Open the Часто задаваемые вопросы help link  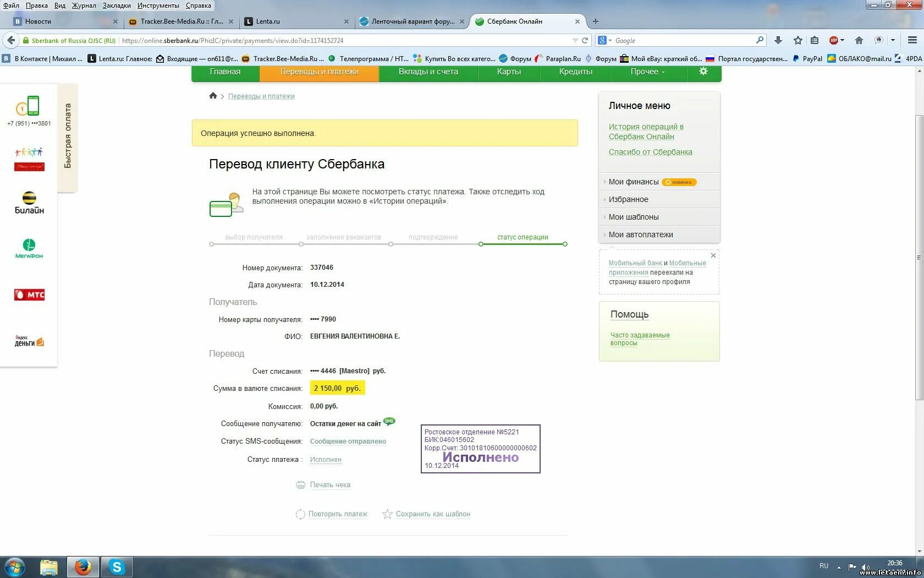640,339
